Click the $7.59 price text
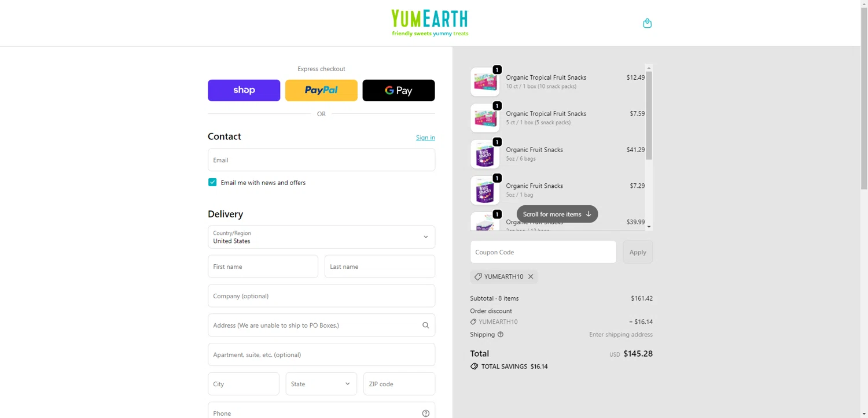Viewport: 868px width, 418px height. (637, 113)
